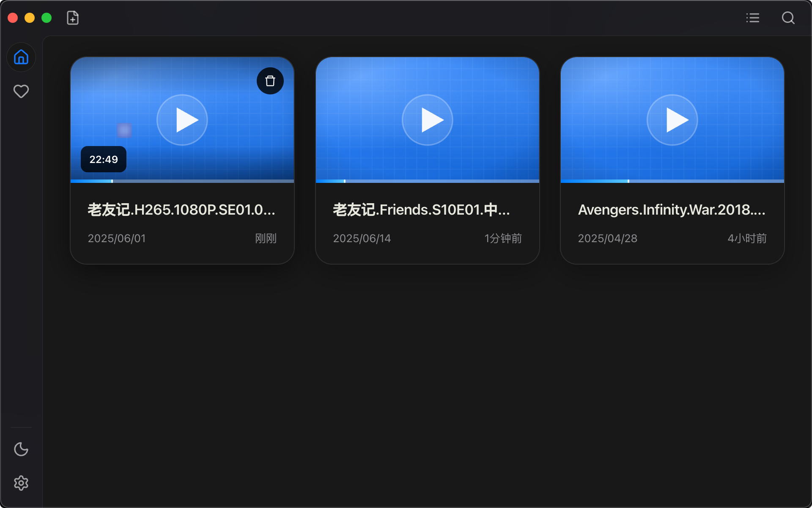Play the Avengers.Infinity.War video
Viewport: 812px width, 508px height.
672,120
